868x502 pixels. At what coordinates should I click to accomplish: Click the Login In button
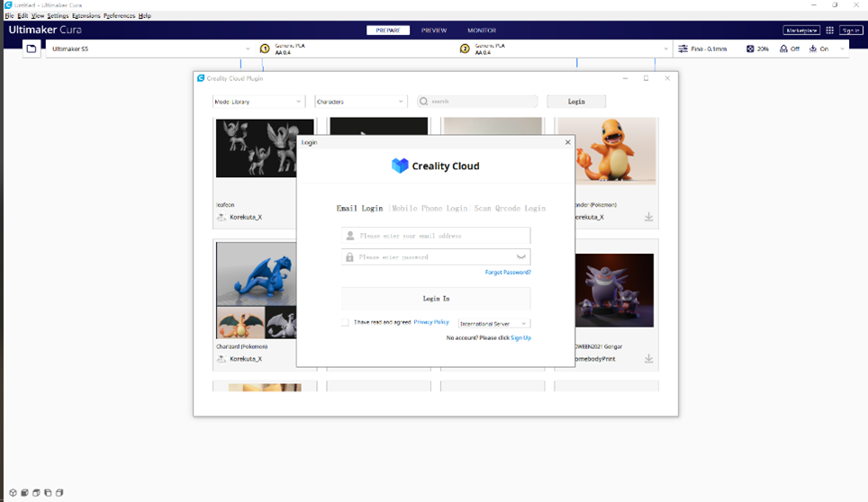(x=436, y=299)
